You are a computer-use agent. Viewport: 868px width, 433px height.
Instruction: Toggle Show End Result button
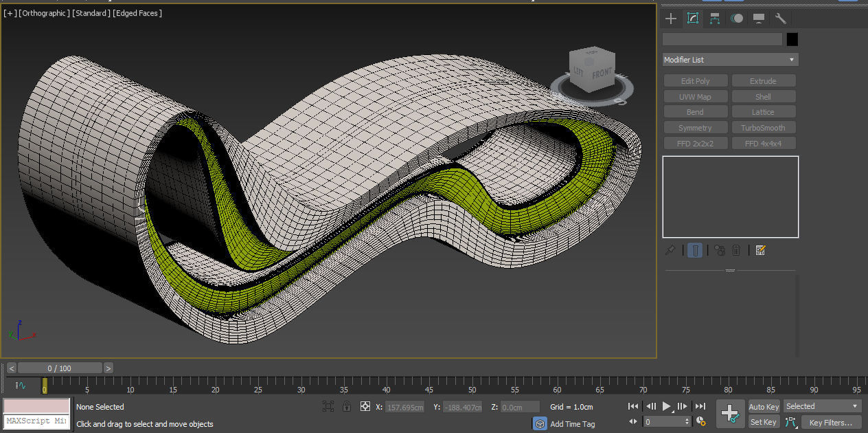point(695,250)
